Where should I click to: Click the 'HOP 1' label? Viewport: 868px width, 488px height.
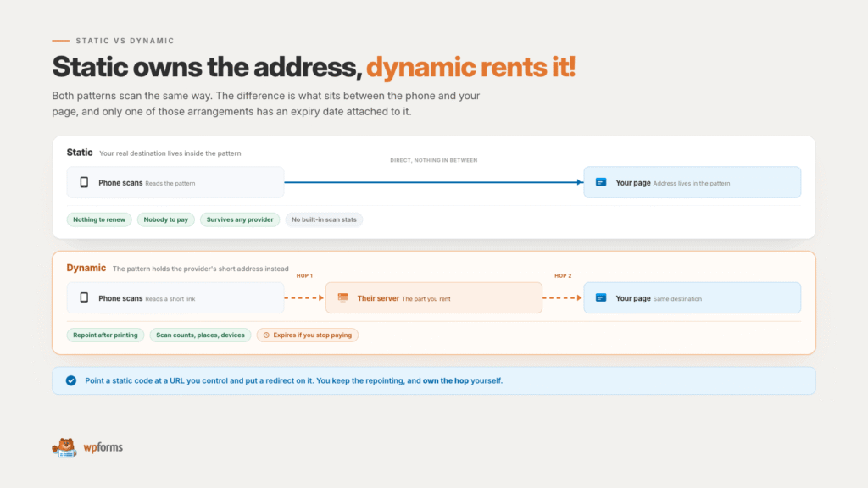[x=304, y=275]
